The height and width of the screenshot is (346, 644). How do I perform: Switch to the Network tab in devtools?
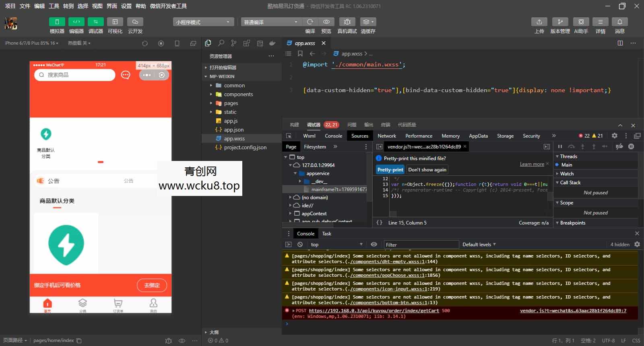coord(386,136)
